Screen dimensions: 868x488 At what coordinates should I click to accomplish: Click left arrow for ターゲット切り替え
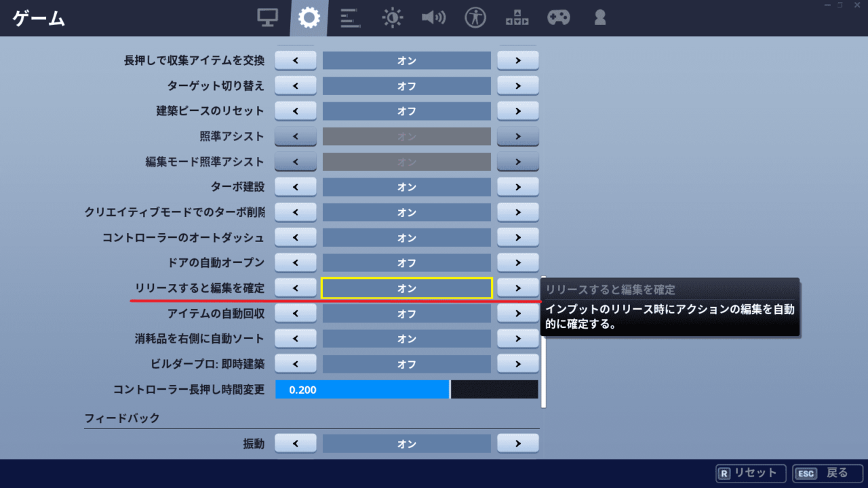[x=296, y=86]
